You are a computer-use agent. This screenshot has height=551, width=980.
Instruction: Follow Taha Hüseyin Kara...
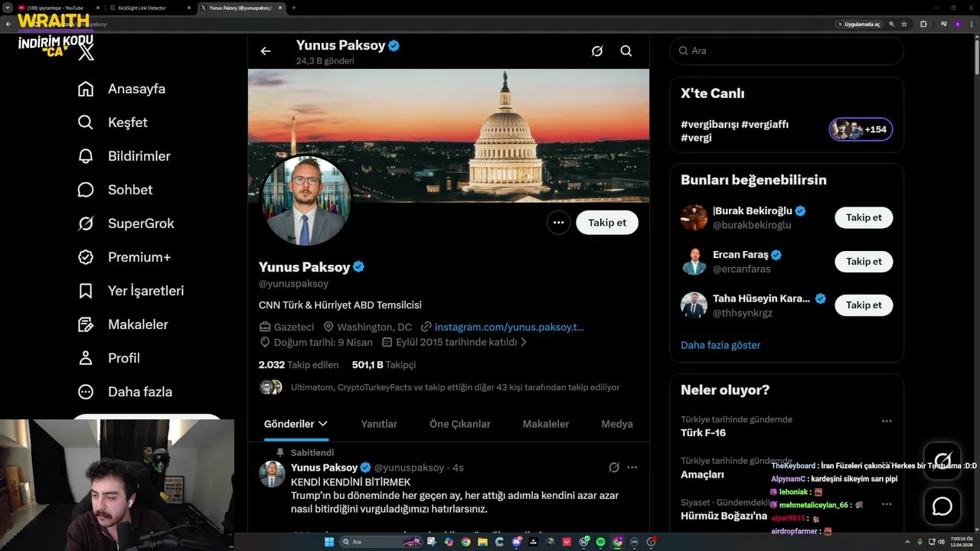point(864,305)
